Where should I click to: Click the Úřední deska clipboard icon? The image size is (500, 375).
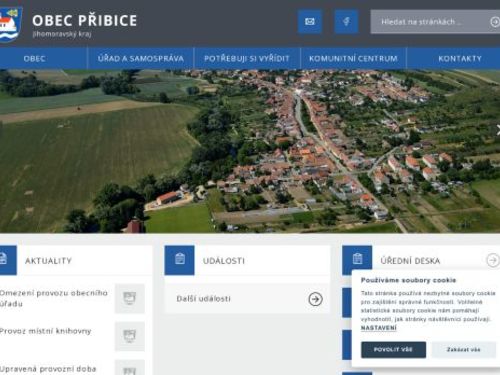click(x=357, y=259)
